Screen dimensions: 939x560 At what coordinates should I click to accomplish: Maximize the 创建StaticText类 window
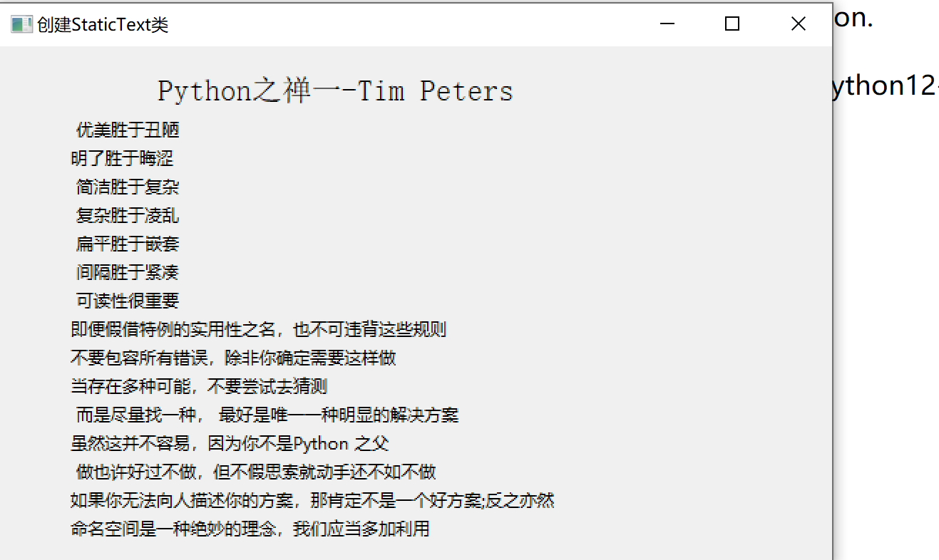click(x=732, y=24)
